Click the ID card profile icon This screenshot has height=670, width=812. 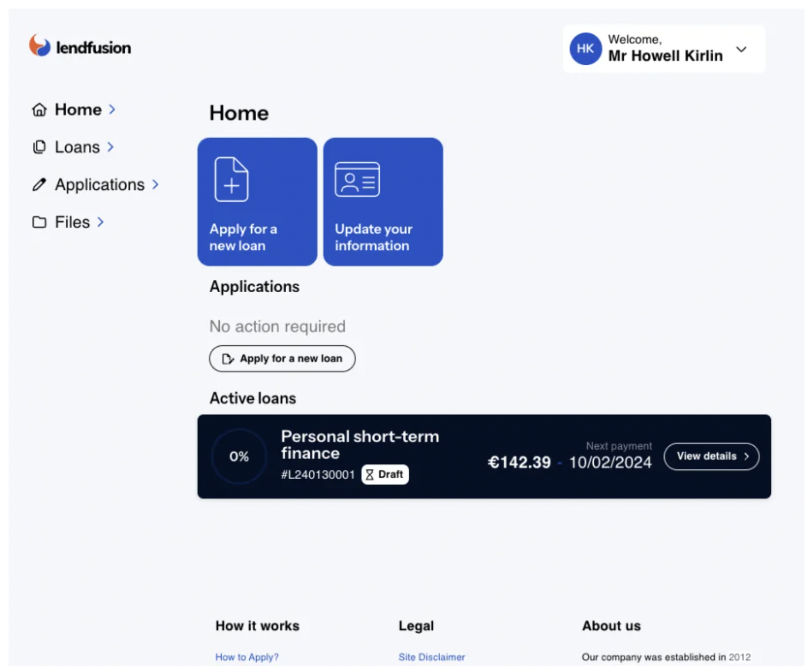(x=357, y=179)
